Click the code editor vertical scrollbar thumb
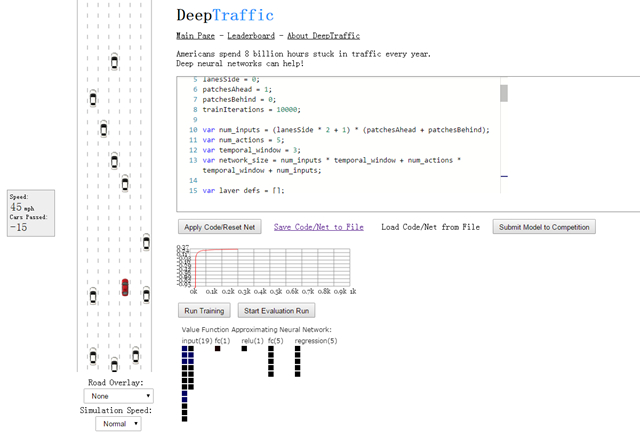The width and height of the screenshot is (640, 437). pyautogui.click(x=504, y=93)
